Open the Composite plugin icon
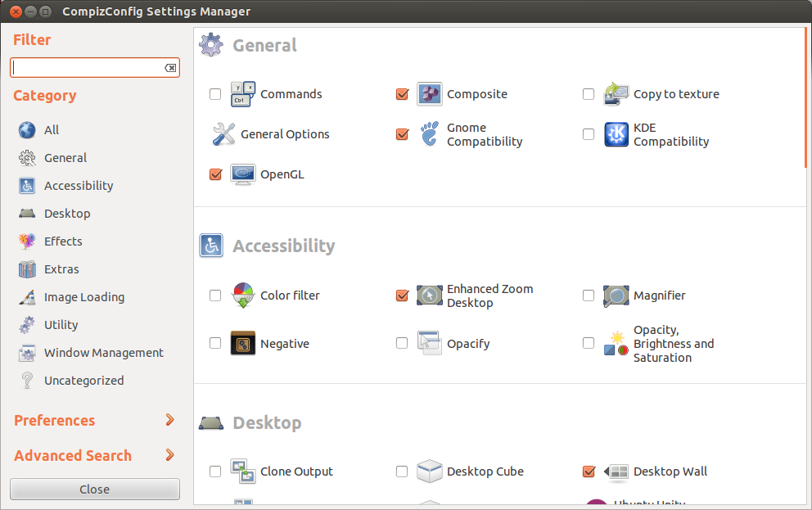812x510 pixels. coord(429,94)
